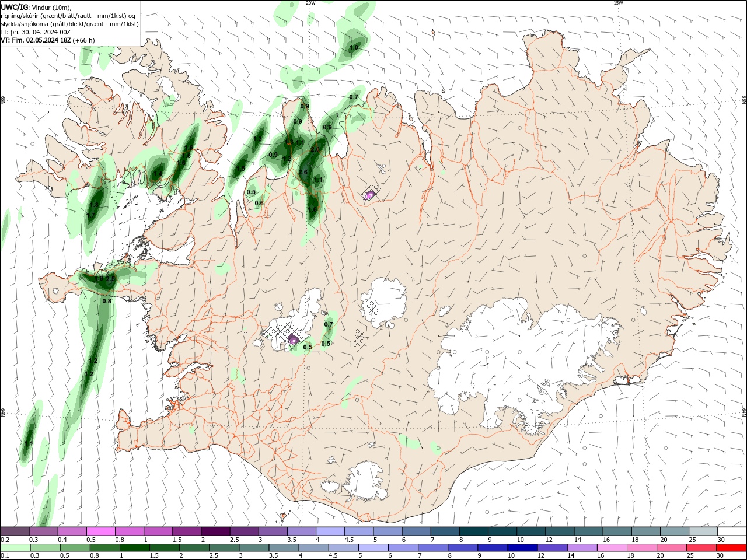Viewport: 747px width, 560px height.
Task: Click the 'rigning/skúrir' legend description line
Action: click(68, 16)
